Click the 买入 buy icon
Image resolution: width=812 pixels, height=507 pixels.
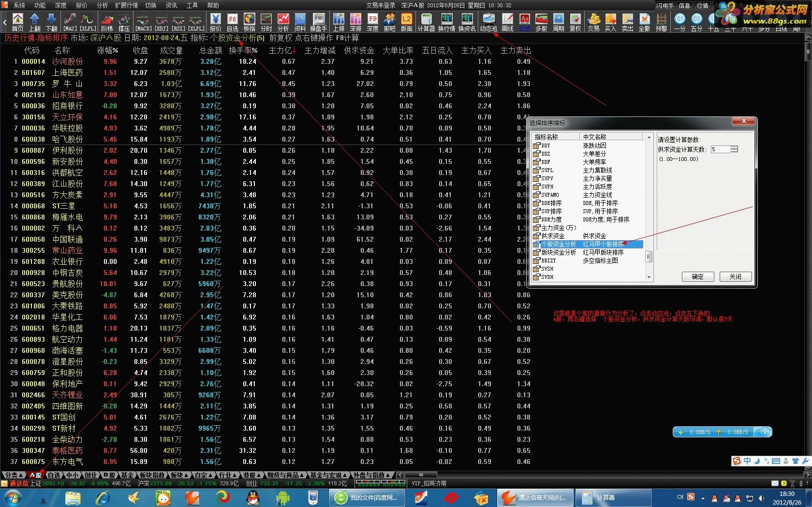pos(611,22)
